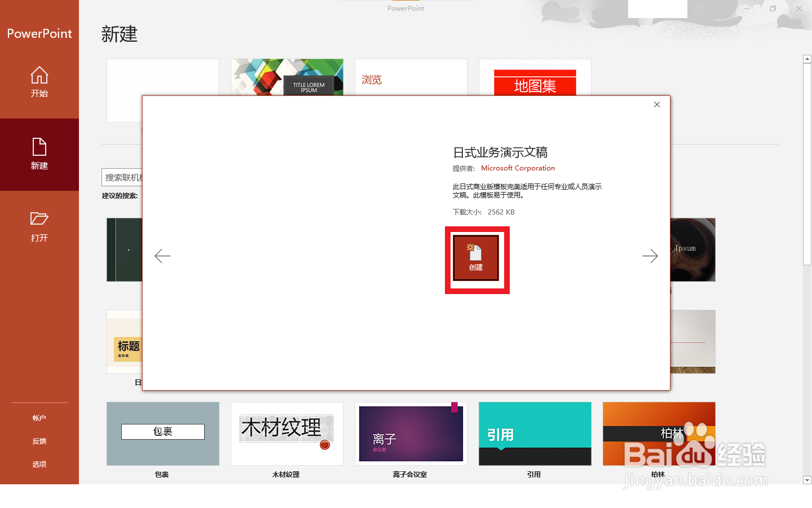Open the 开始 home page in sidebar
Viewport: 812px width, 508px height.
(x=39, y=82)
